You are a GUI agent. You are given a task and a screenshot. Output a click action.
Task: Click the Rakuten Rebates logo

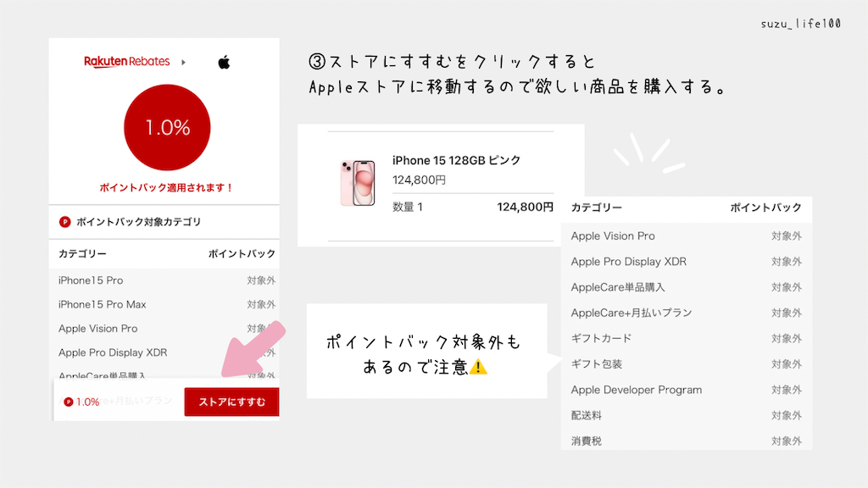127,61
